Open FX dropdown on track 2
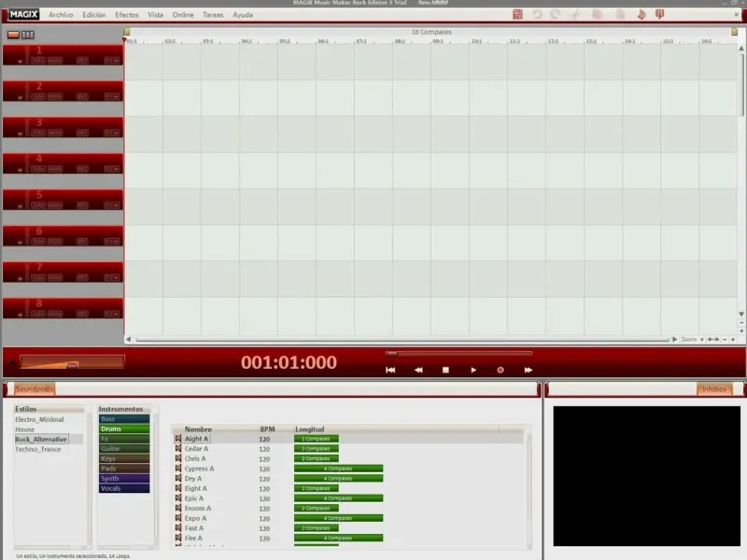 click(112, 97)
